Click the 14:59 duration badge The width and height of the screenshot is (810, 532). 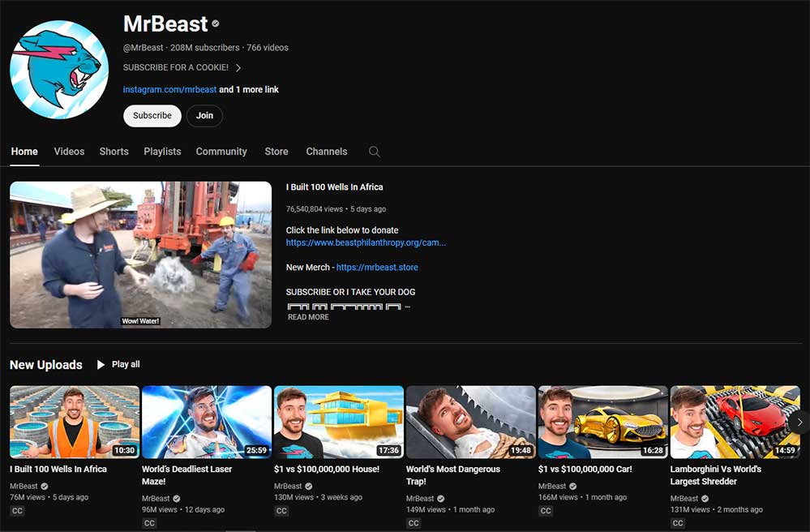click(x=785, y=450)
